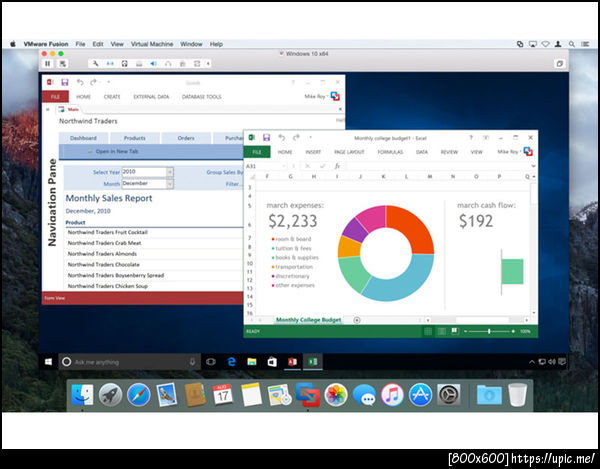Click the blue speaker sound icon in VMware toolbar
The image size is (600, 469).
153,64
